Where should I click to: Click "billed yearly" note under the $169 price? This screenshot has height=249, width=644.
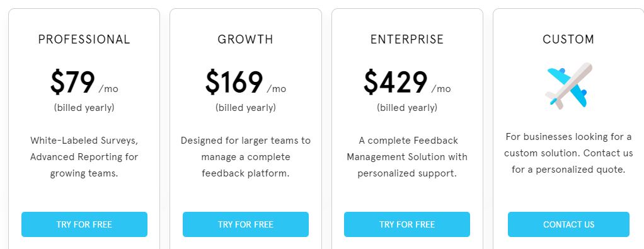(x=246, y=108)
